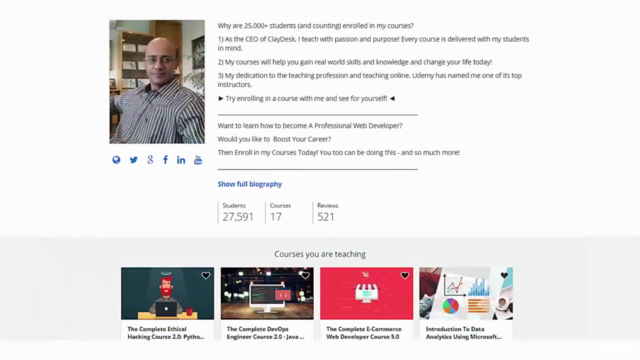Toggle wishlist heart on Ethical Hacking course
The height and width of the screenshot is (360, 640).
206,276
